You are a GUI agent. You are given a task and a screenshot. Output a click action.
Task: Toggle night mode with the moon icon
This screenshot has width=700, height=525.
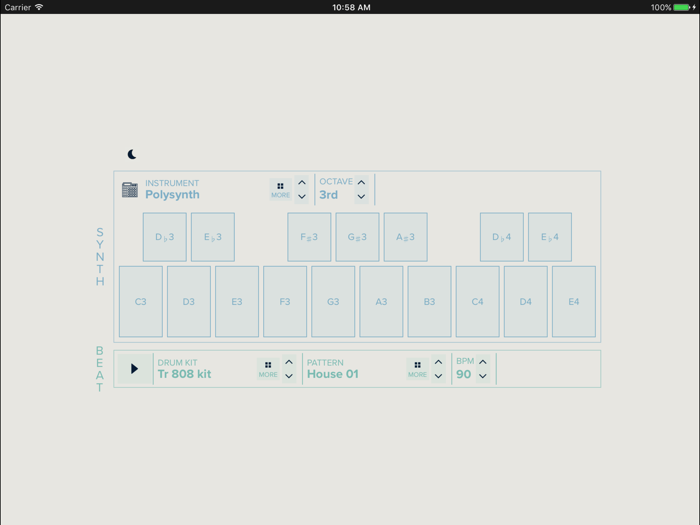[x=132, y=154]
